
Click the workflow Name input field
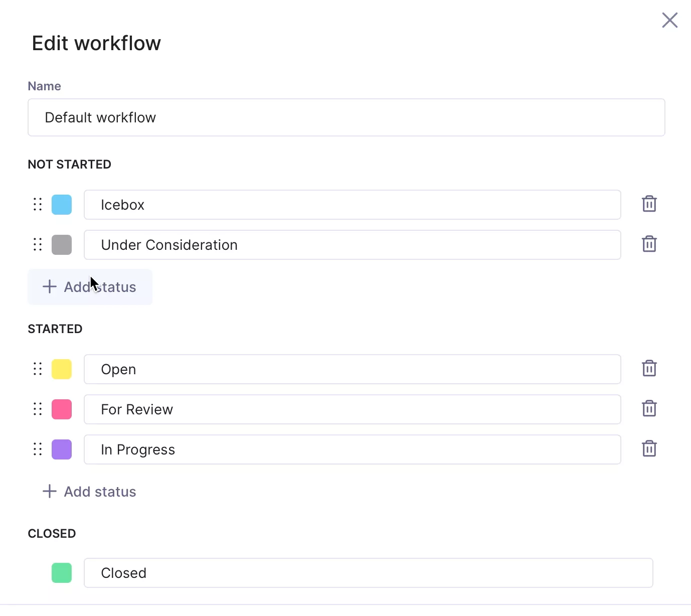click(347, 117)
